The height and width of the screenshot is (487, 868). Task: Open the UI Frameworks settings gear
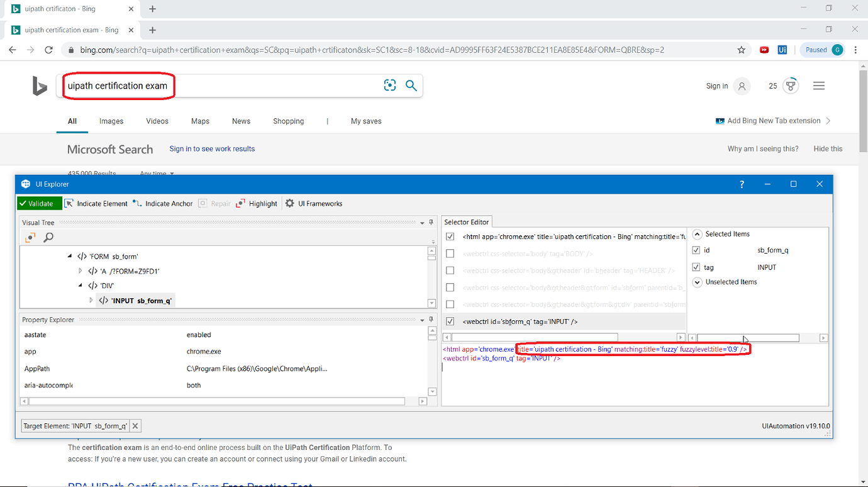tap(289, 203)
